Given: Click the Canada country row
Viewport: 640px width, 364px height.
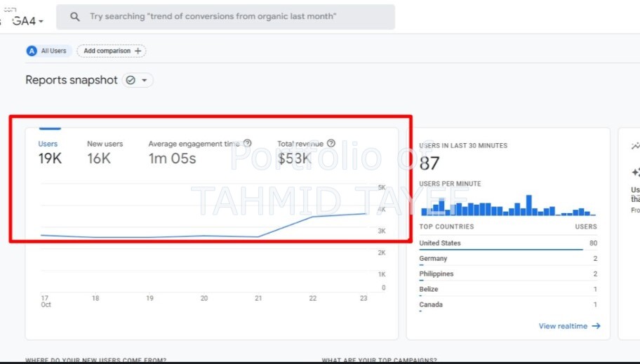Looking at the screenshot, I should tap(508, 305).
